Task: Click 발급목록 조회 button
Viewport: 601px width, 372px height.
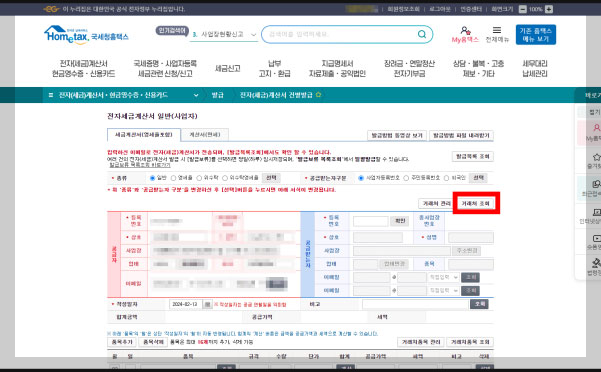Action: point(473,156)
